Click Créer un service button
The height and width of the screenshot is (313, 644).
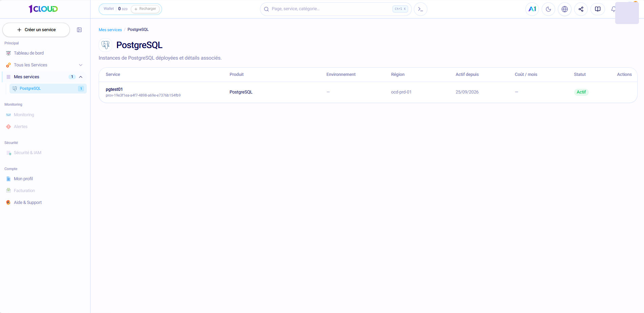(36, 30)
